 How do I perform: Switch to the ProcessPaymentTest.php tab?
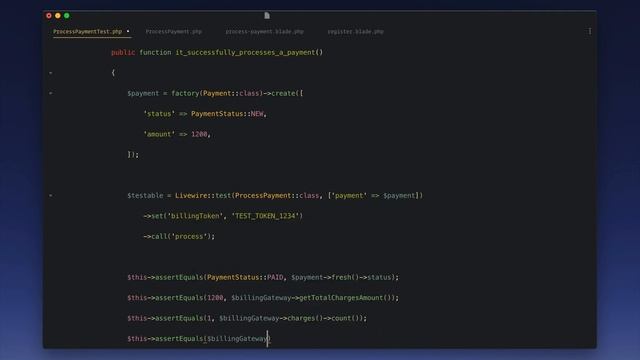(x=87, y=31)
